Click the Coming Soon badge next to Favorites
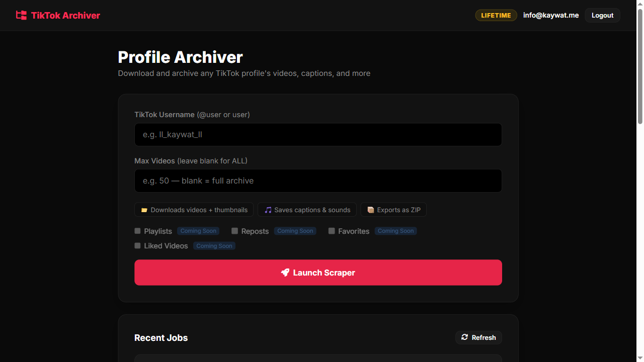 pyautogui.click(x=396, y=231)
